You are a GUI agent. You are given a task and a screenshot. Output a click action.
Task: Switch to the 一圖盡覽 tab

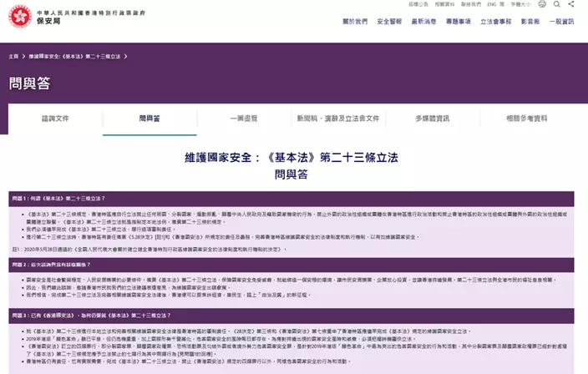[x=244, y=119]
